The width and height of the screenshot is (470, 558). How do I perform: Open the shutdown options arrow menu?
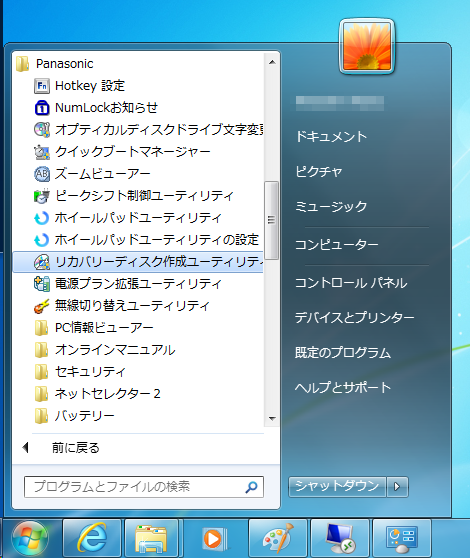397,486
